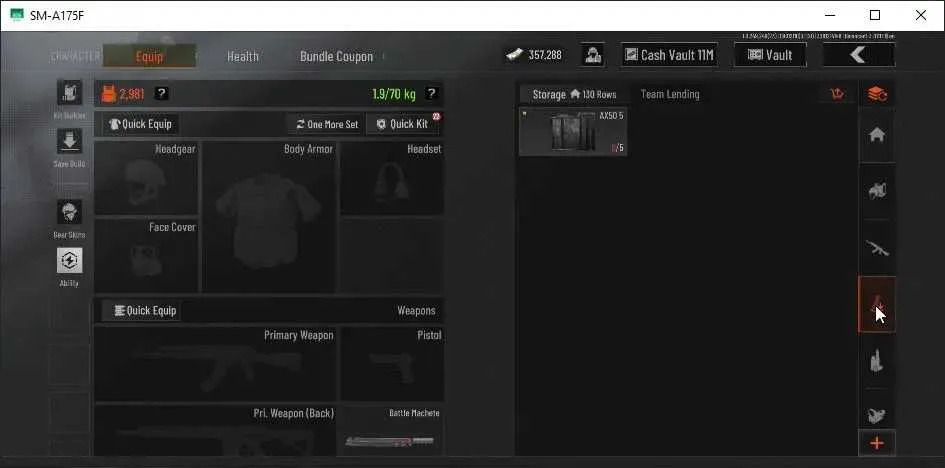This screenshot has width=945, height=468.
Task: Click the One More Set button
Action: (327, 124)
